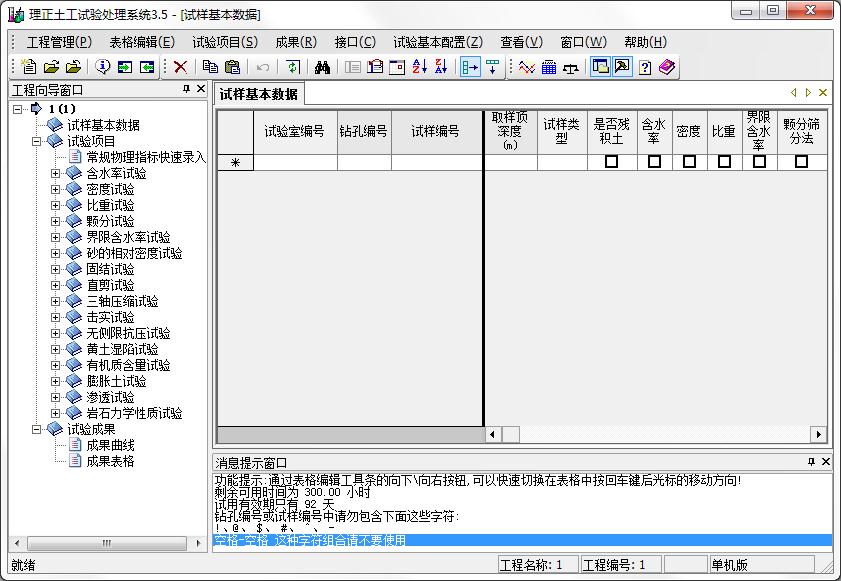Select the 试样基本数据 tab
Image resolution: width=841 pixels, height=581 pixels.
tap(259, 94)
